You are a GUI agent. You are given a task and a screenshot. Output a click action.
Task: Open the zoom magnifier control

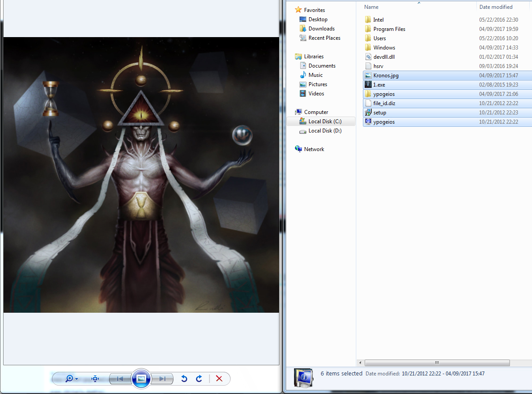(70, 379)
